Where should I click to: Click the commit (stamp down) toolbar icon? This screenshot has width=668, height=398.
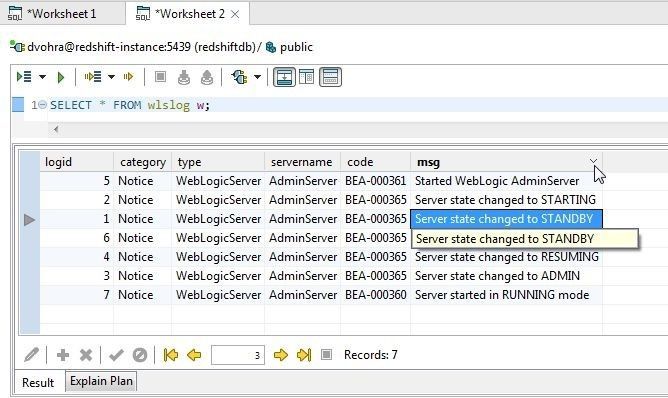(x=184, y=77)
